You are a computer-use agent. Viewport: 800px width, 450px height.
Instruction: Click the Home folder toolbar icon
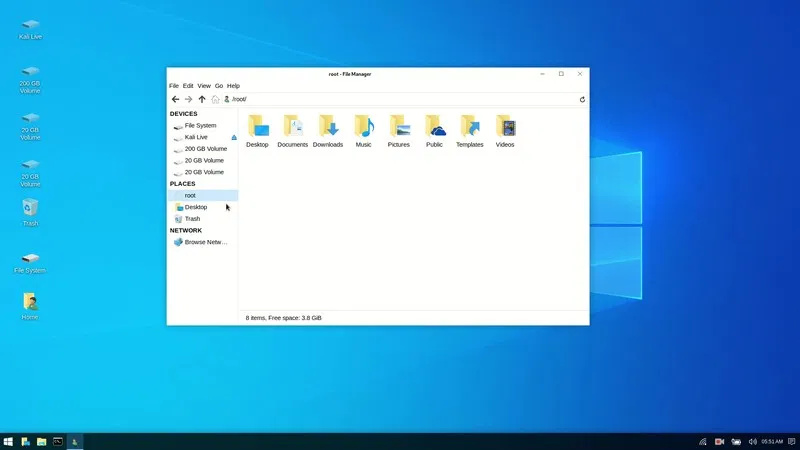(215, 99)
